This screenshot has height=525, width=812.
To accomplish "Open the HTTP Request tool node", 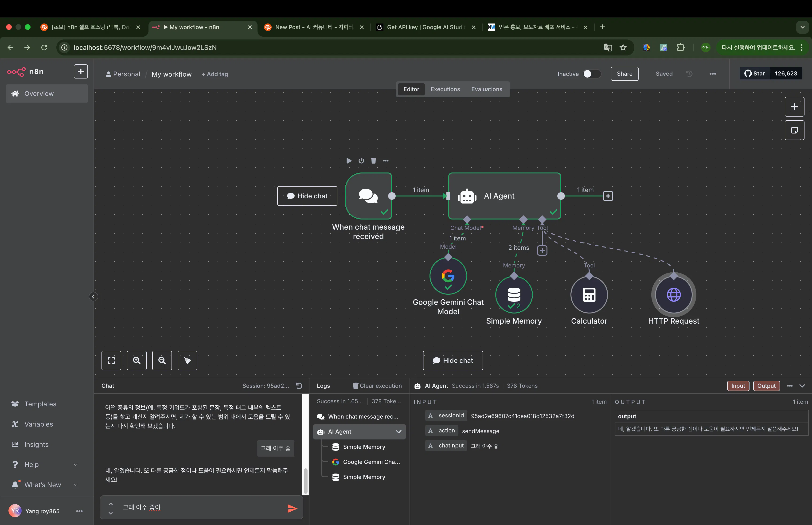I will coord(674,295).
